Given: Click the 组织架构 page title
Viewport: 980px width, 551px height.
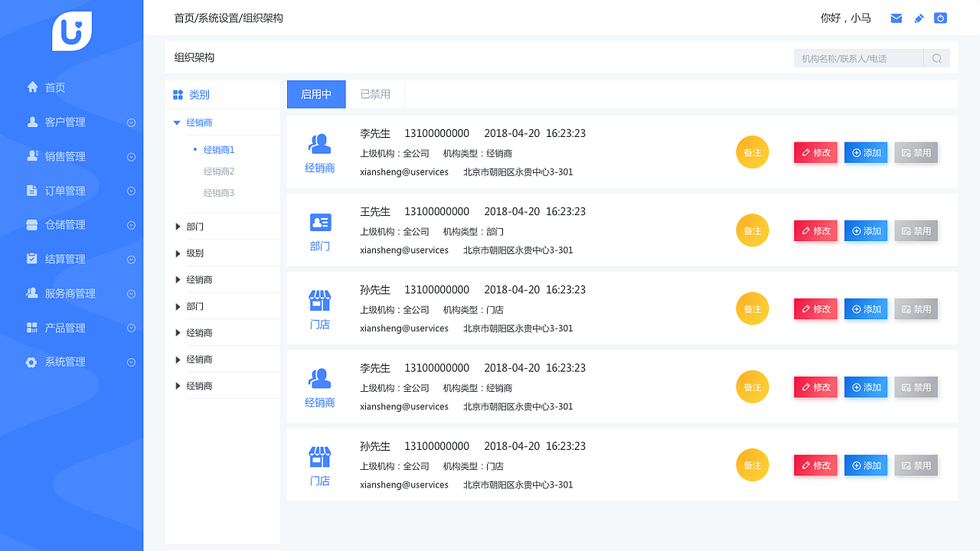Looking at the screenshot, I should [194, 57].
